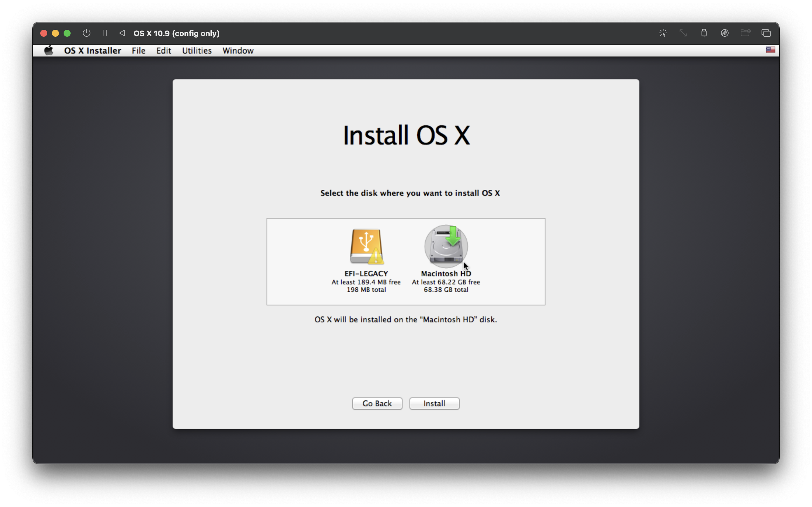812x507 pixels.
Task: Pause the virtual machine
Action: [x=105, y=33]
